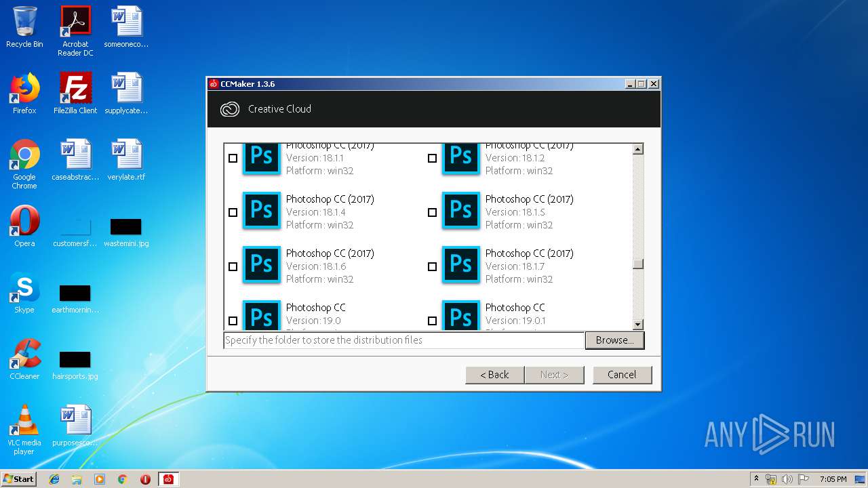Image resolution: width=868 pixels, height=488 pixels.
Task: Open the Browse folder dialog
Action: [x=614, y=340]
